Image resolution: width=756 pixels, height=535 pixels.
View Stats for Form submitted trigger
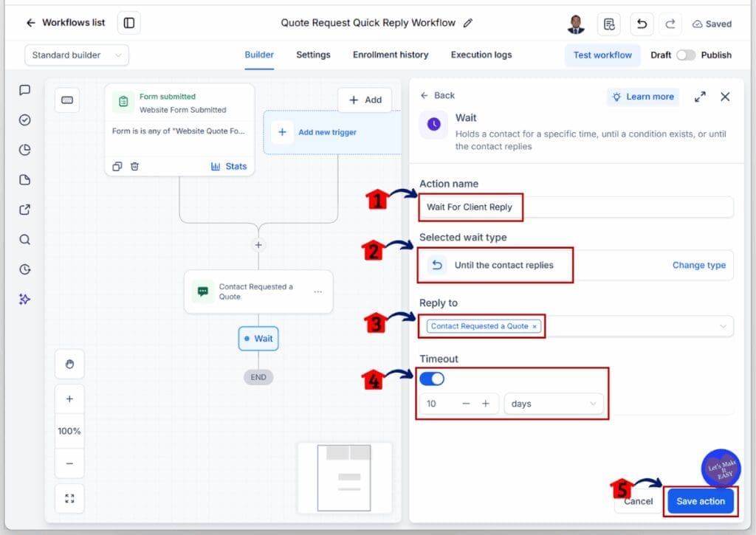229,166
